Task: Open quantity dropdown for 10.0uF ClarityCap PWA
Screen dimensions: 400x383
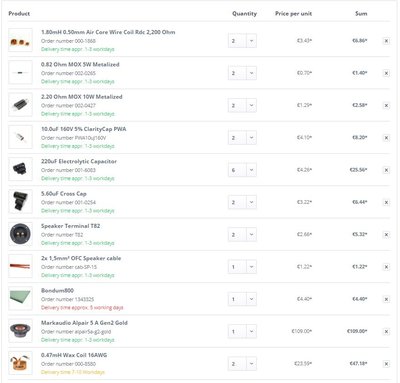Action: tap(242, 138)
